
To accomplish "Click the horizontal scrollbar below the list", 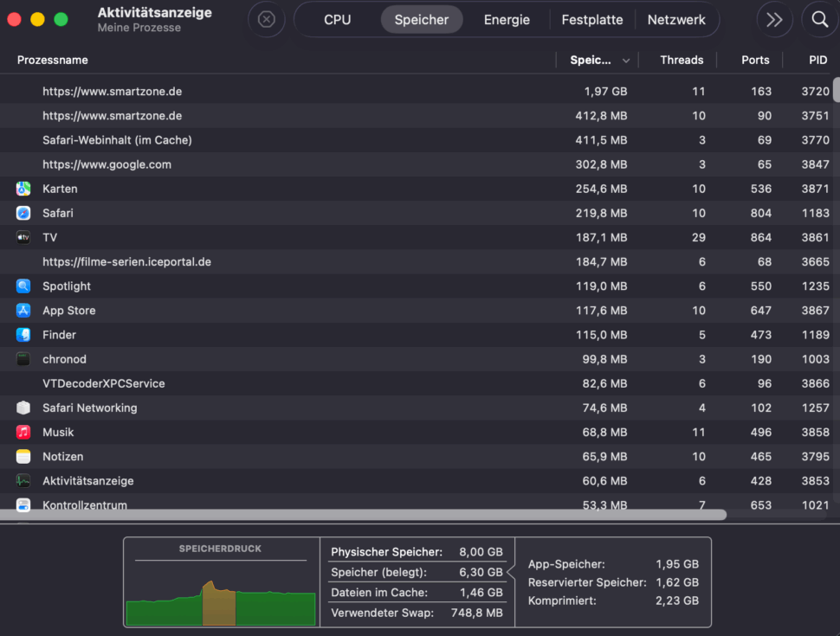I will tap(364, 514).
